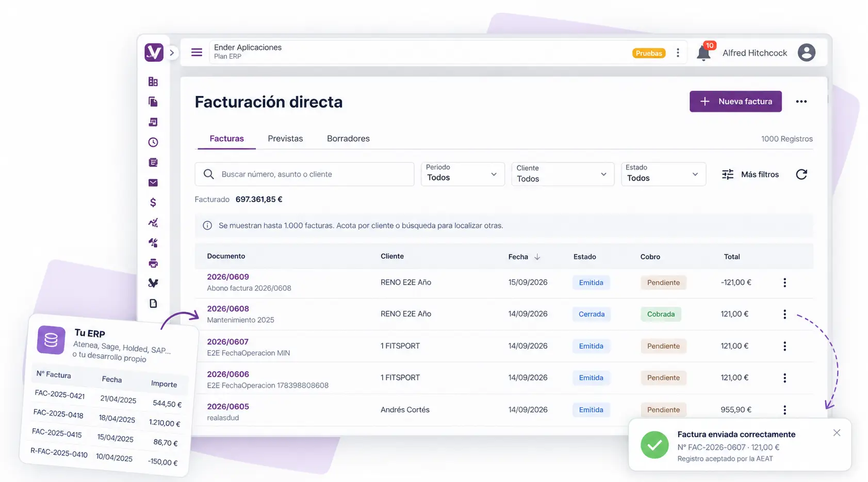Viewport: 868px width, 482px height.
Task: Open the tools sidebar icon
Action: 153,243
